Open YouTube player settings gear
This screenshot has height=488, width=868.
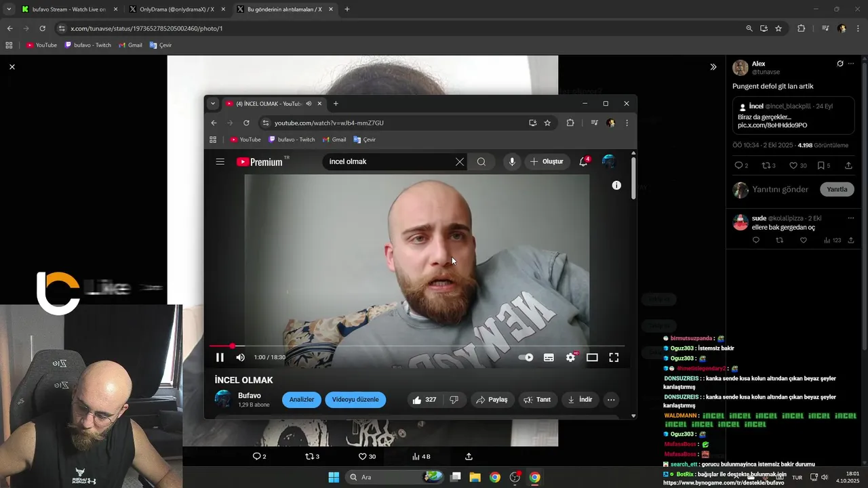tap(571, 357)
